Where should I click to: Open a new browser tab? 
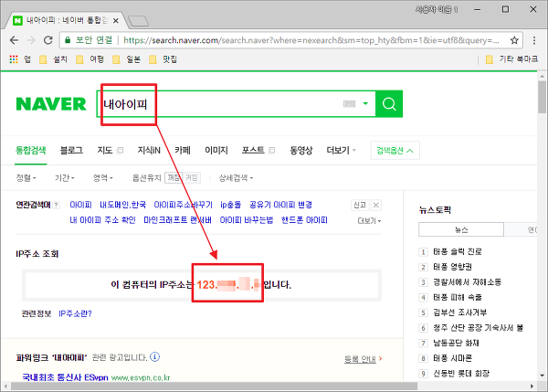(x=139, y=21)
